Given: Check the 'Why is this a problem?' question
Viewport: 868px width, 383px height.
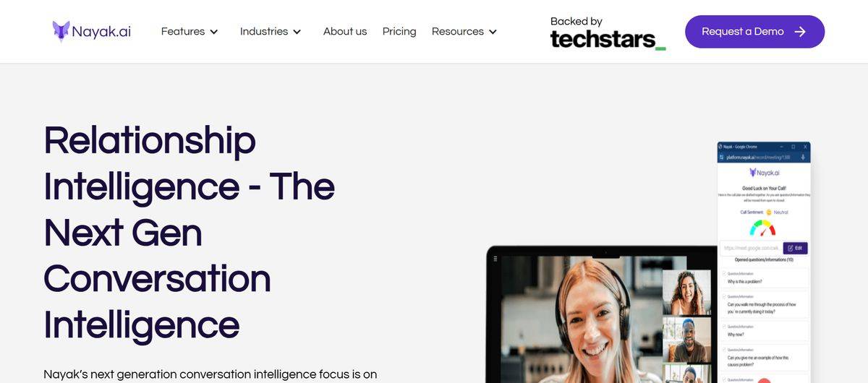Looking at the screenshot, I should click(x=724, y=274).
